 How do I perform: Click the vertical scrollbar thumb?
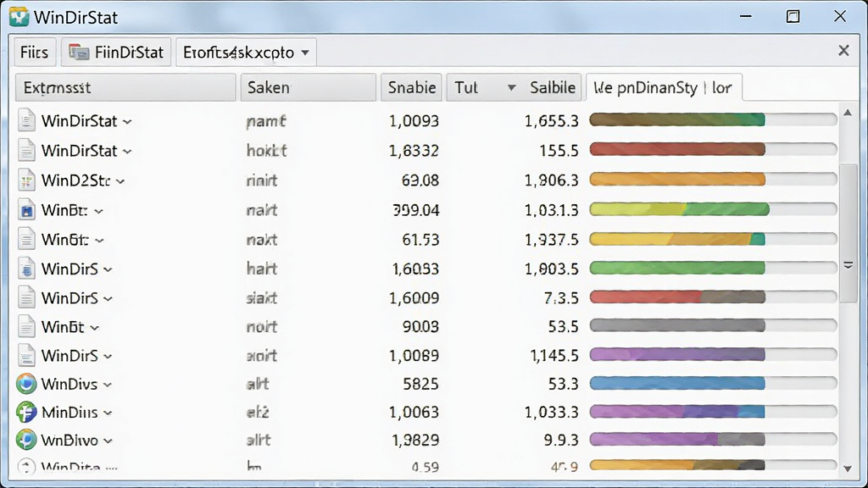848,234
